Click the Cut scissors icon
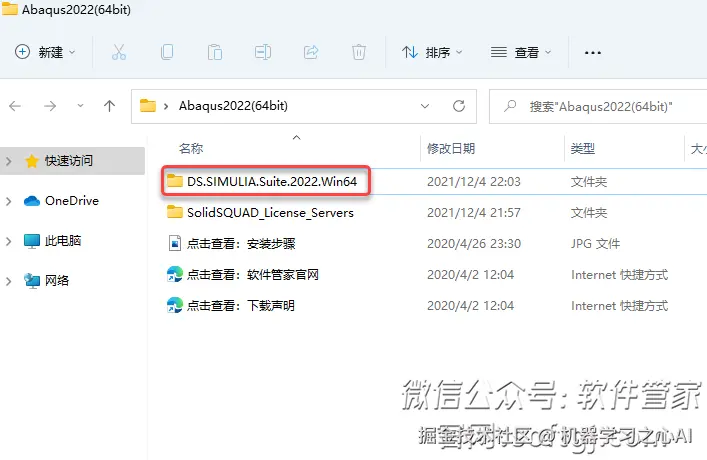This screenshot has height=460, width=707. coord(119,52)
